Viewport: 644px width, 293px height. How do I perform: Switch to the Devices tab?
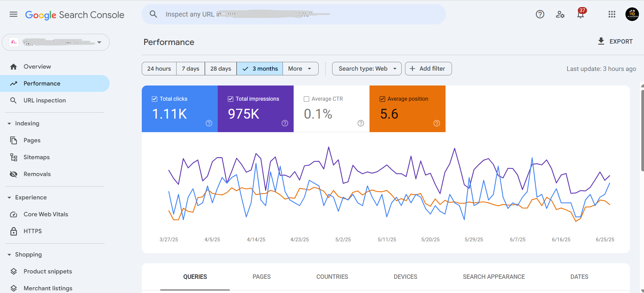[x=405, y=277]
